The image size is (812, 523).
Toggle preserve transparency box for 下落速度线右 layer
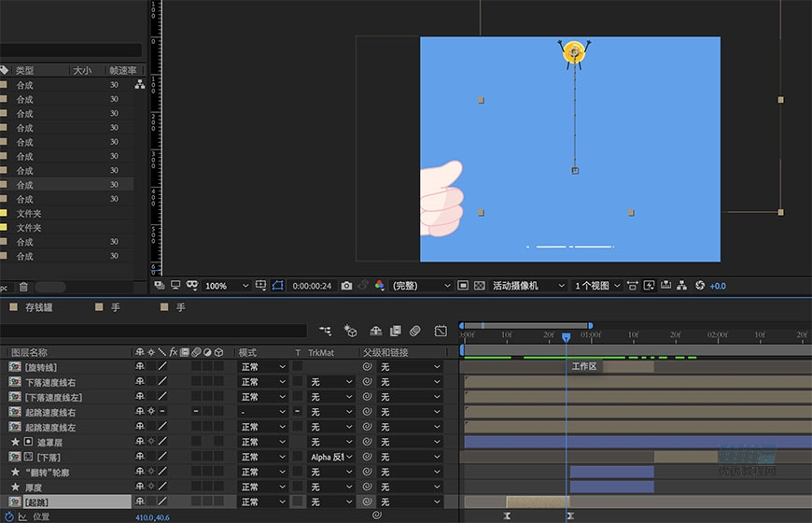tap(298, 381)
